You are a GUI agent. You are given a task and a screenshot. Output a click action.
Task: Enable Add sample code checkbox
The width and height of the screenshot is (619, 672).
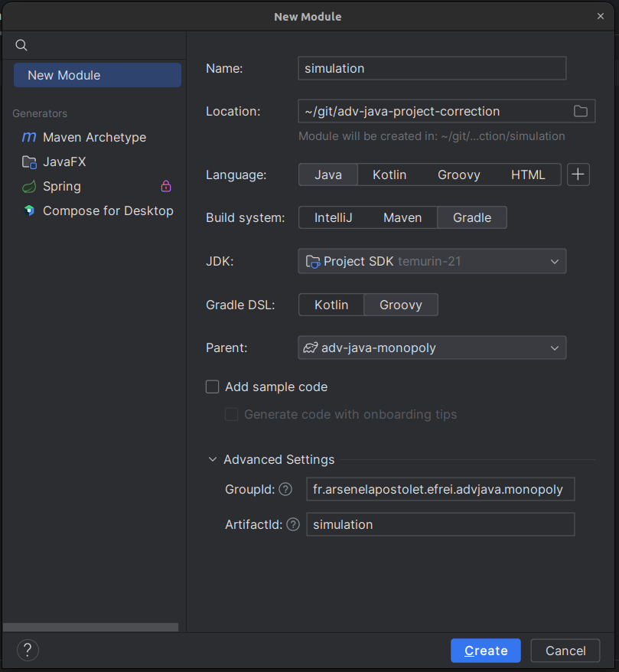pyautogui.click(x=213, y=387)
